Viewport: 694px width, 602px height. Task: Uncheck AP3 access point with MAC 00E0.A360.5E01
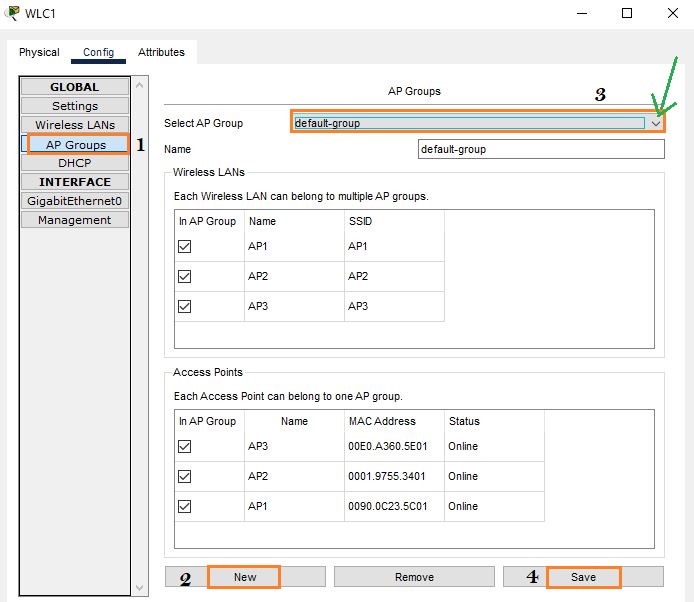pos(184,446)
